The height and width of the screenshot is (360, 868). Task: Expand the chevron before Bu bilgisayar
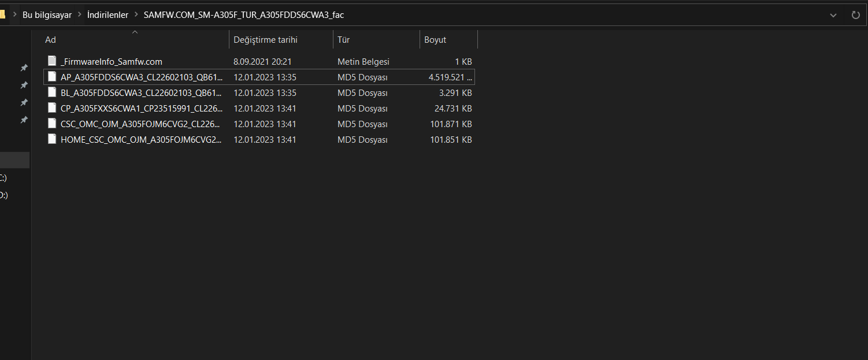14,15
